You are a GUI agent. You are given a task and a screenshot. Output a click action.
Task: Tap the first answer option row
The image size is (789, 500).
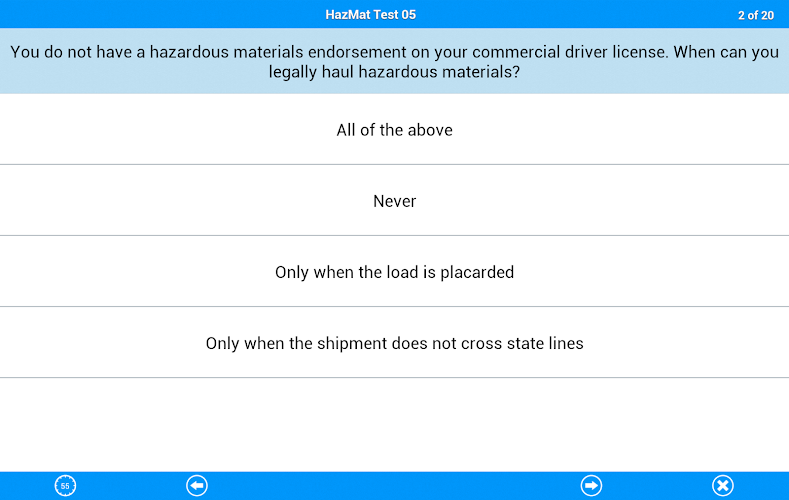pyautogui.click(x=394, y=130)
